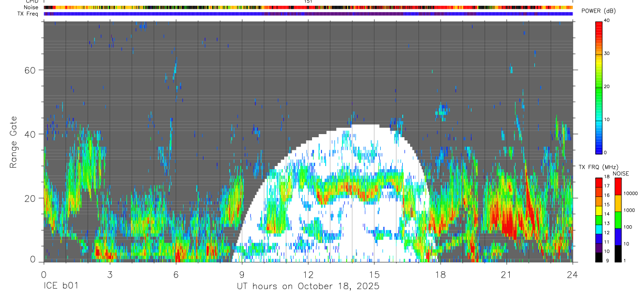Select the green 100 segment in NOISE colorbar
644x297 pixels.
(618, 220)
